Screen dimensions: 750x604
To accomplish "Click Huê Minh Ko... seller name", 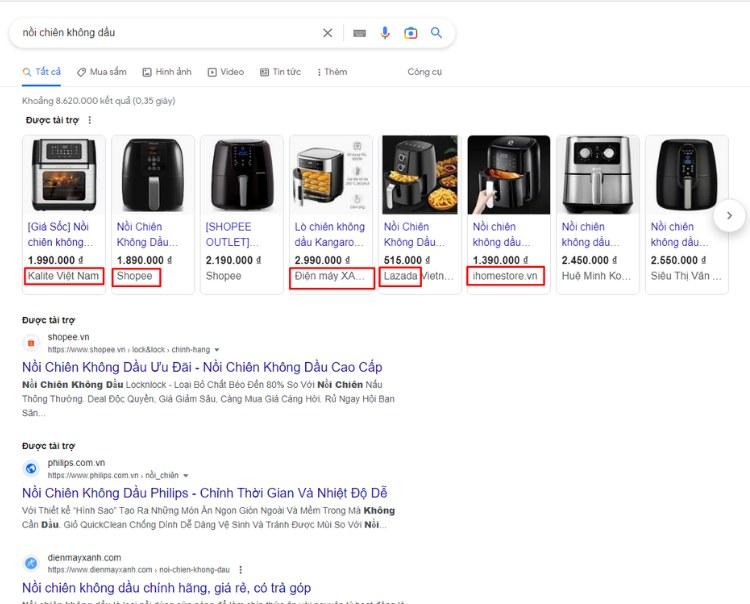I will pyautogui.click(x=596, y=276).
